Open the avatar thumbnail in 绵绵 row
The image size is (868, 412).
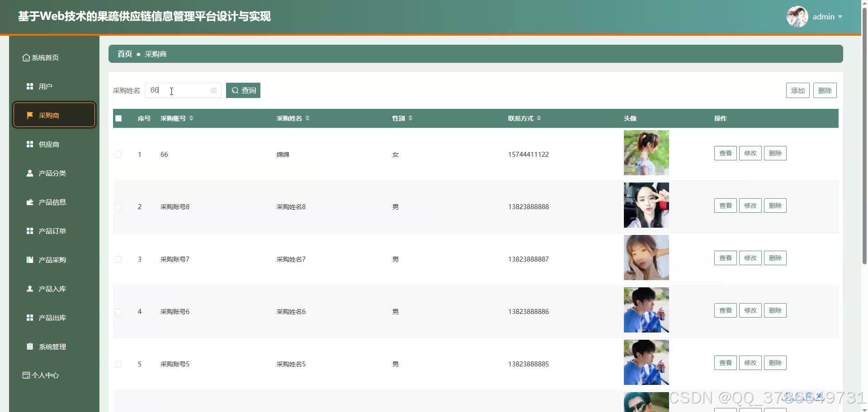646,153
